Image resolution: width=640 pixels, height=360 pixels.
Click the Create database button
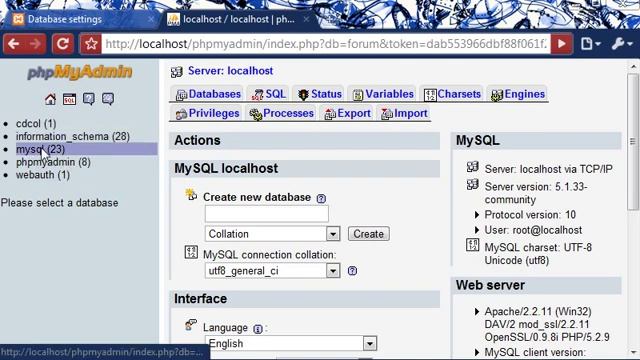(369, 234)
